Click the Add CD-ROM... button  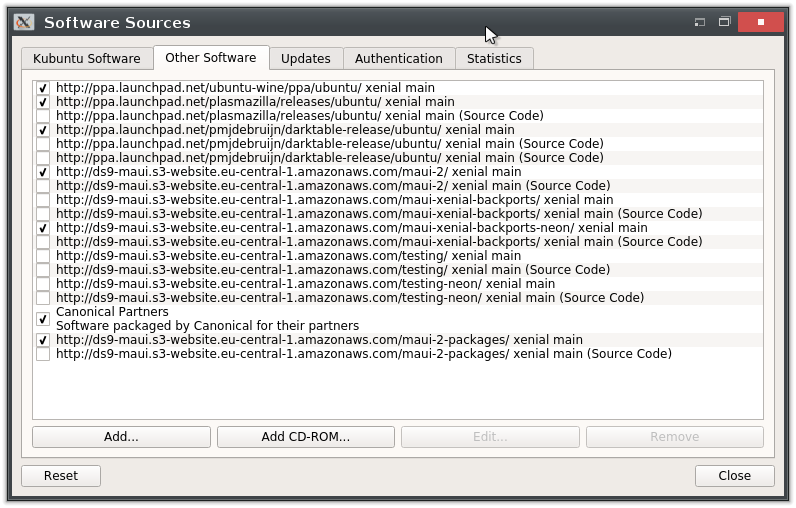305,437
